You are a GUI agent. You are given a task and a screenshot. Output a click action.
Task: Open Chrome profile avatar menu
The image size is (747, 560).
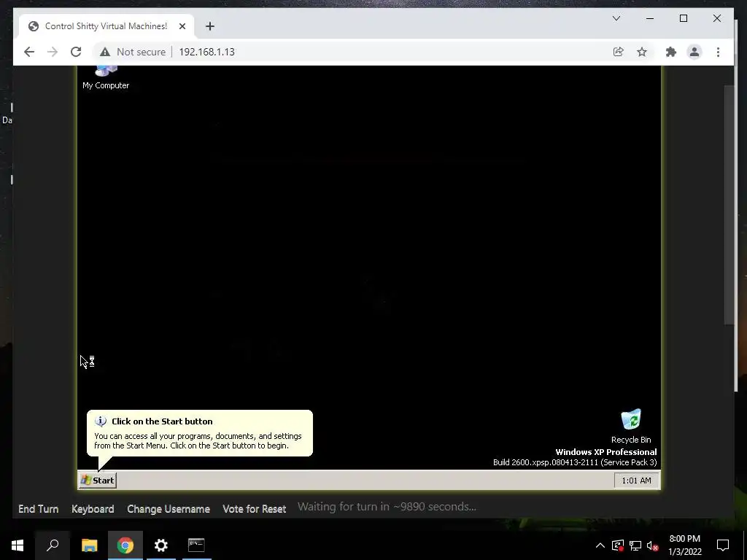point(694,52)
